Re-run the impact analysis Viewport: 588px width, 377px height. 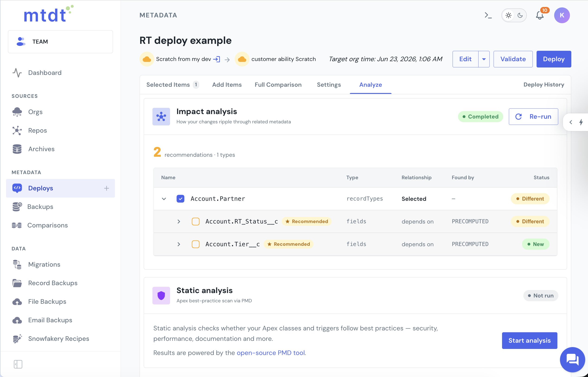(x=534, y=117)
